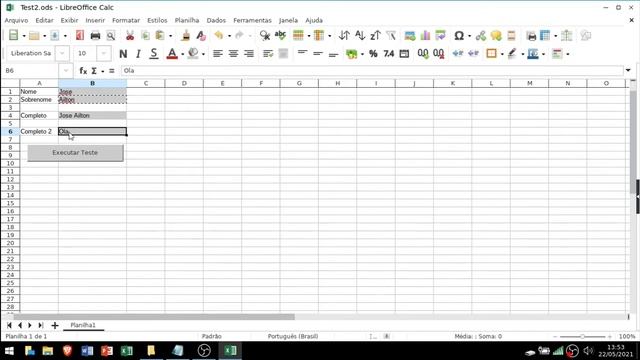
Task: Insert a chart
Action: coord(425,36)
